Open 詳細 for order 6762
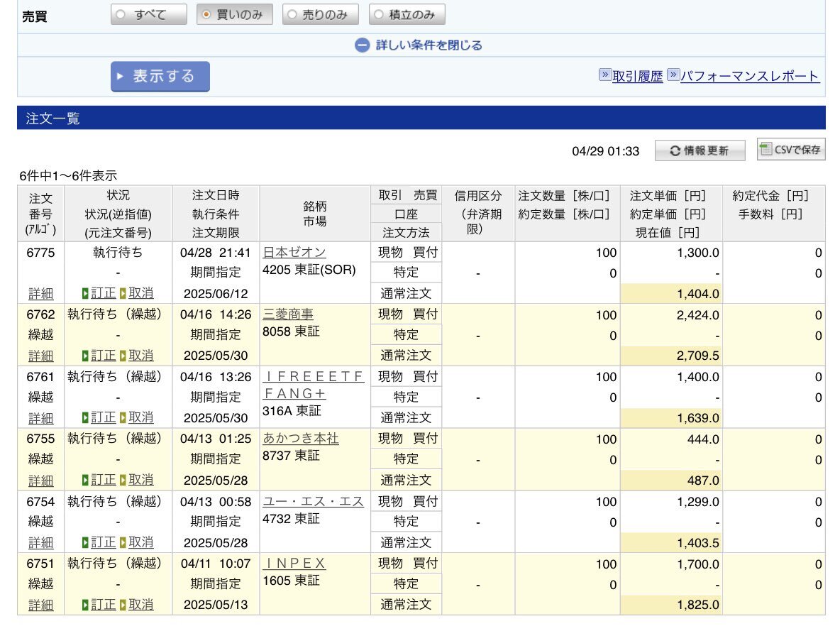840x631 pixels. (x=40, y=356)
